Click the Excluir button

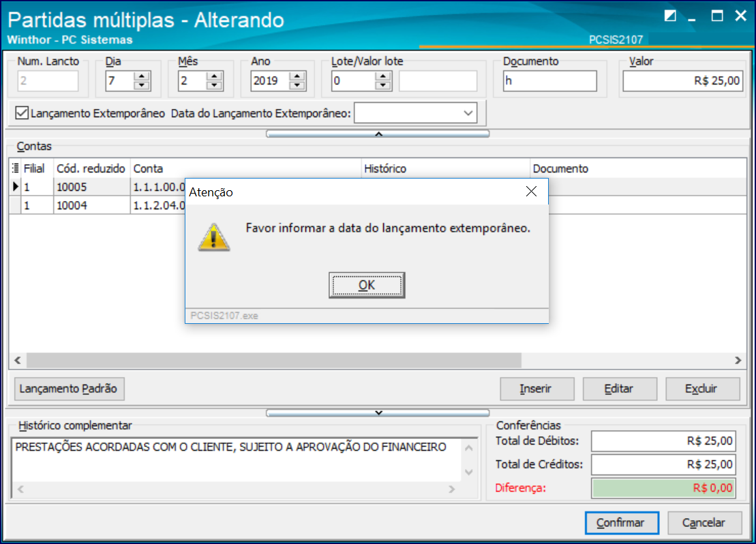coord(702,388)
